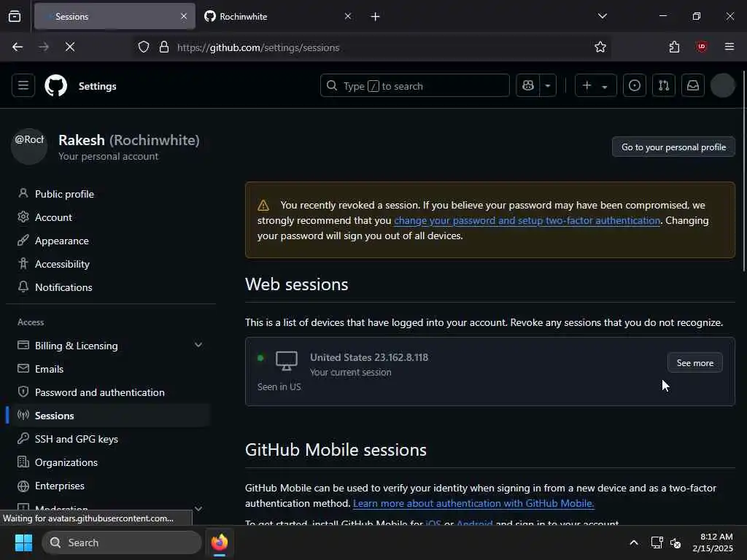This screenshot has width=747, height=560.
Task: Click the Sessions broadcast icon
Action: coord(23,415)
